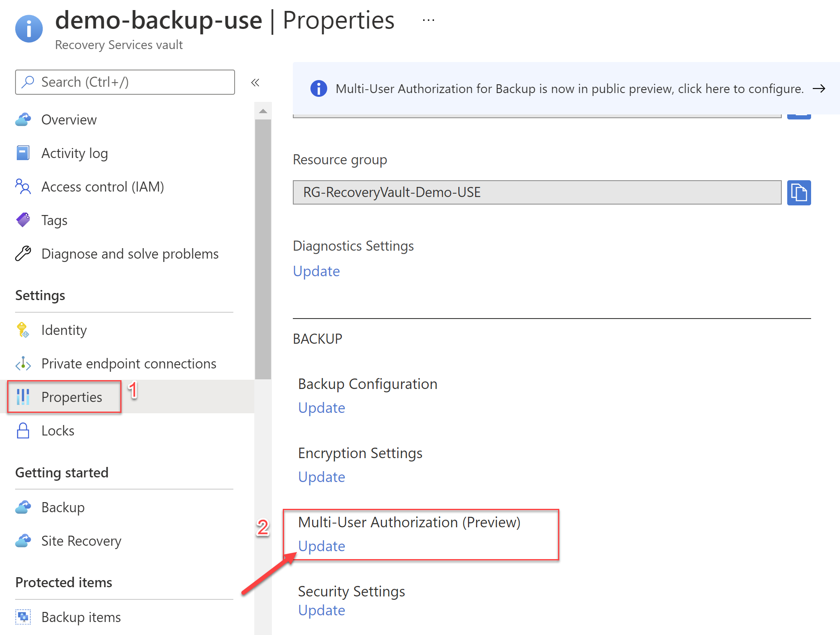This screenshot has width=840, height=635.
Task: Click the Multi-User Authorization banner text
Action: [569, 89]
